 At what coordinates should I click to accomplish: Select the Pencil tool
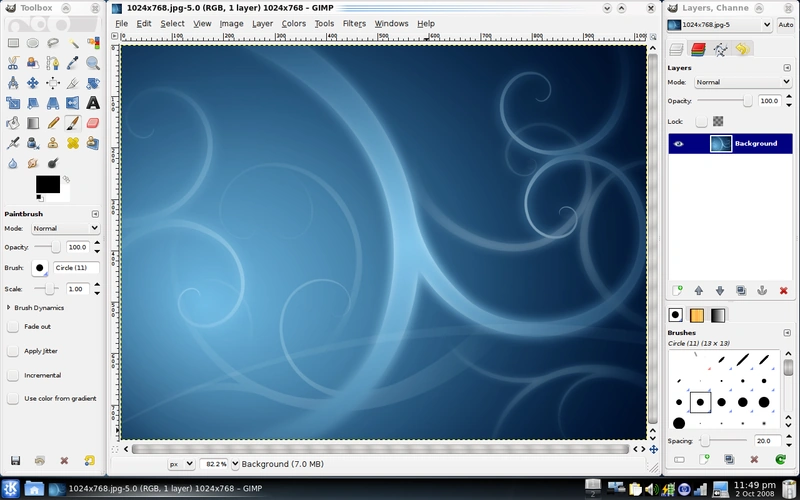tap(53, 123)
